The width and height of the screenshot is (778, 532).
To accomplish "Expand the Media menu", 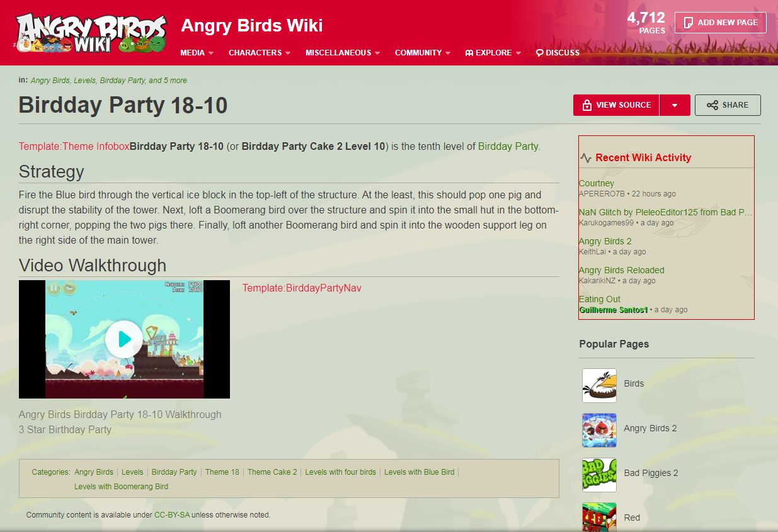I will 197,53.
